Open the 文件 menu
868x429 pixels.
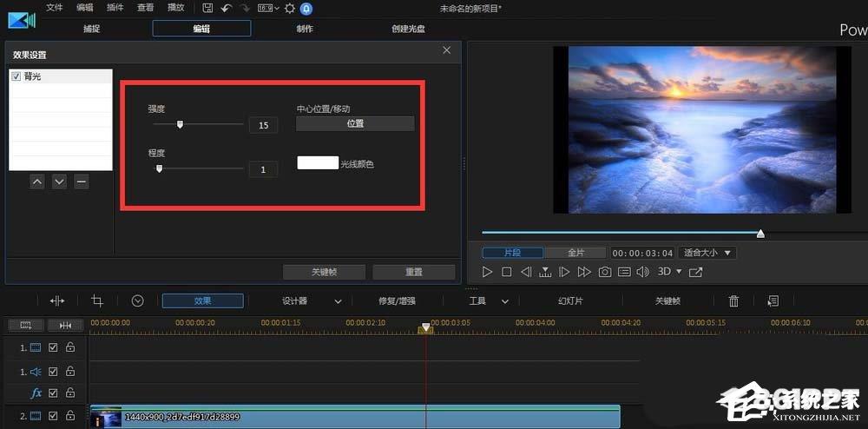[54, 8]
